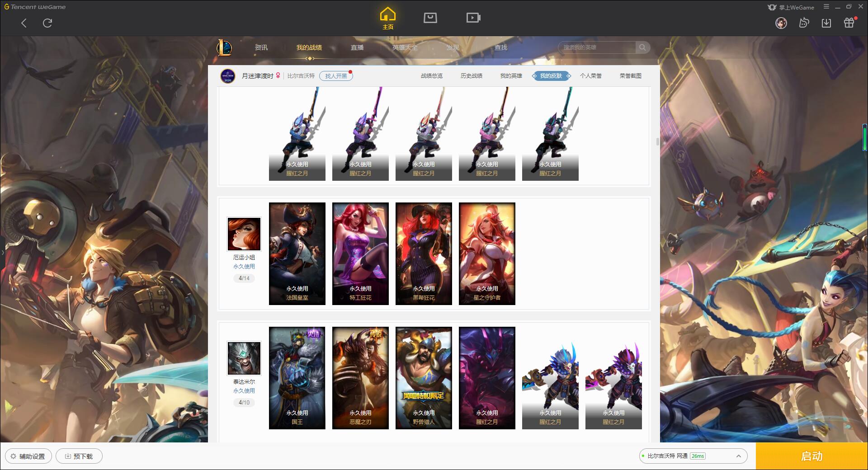Switch to 发现 tab

click(453, 47)
